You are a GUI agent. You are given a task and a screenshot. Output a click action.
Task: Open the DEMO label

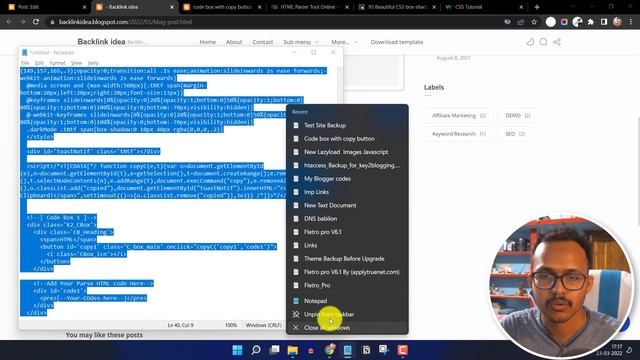518,116
